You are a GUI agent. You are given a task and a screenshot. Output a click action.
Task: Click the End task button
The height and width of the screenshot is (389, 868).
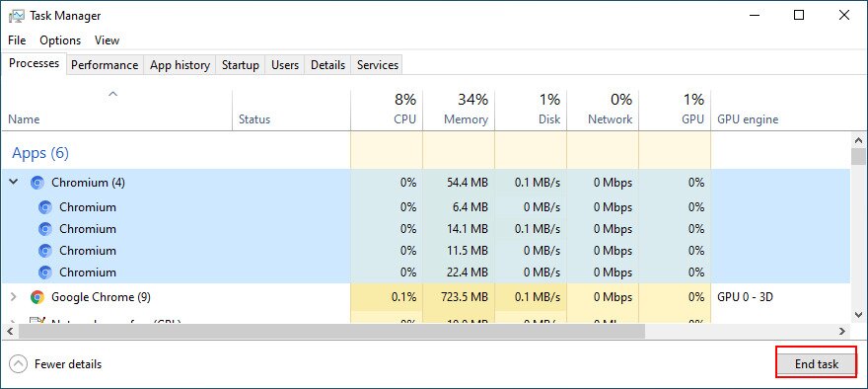817,363
